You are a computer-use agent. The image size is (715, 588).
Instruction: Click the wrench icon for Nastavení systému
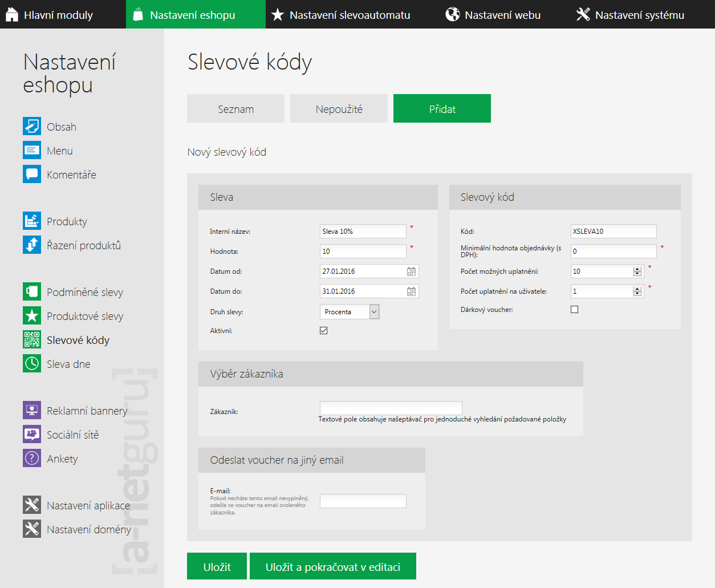tap(583, 14)
